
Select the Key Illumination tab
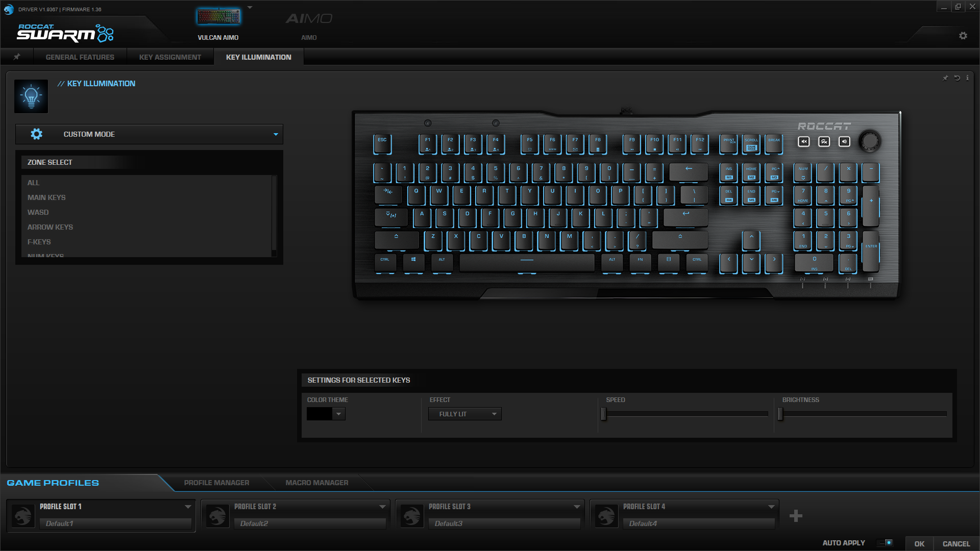click(x=259, y=57)
